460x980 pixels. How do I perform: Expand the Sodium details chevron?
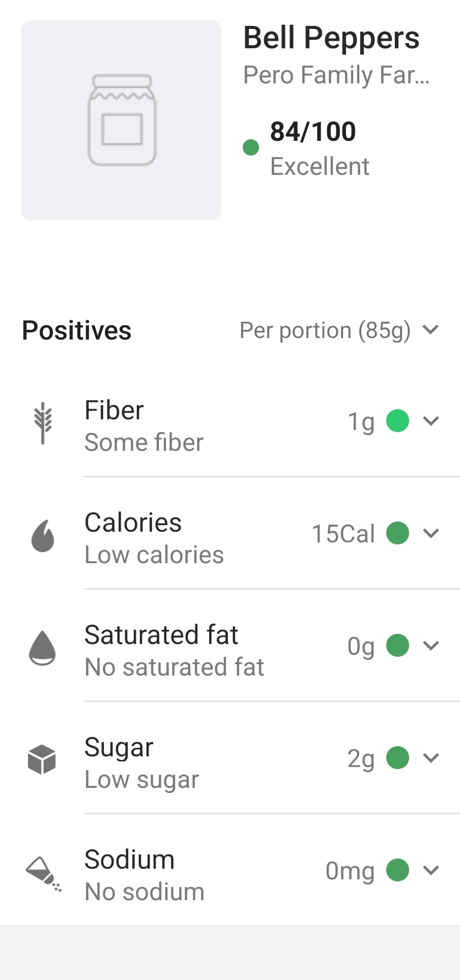[431, 870]
